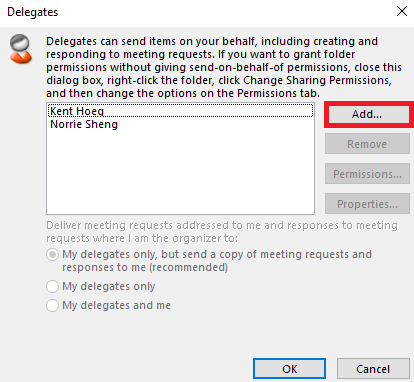
Task: Confirm with the OK button
Action: pyautogui.click(x=289, y=369)
